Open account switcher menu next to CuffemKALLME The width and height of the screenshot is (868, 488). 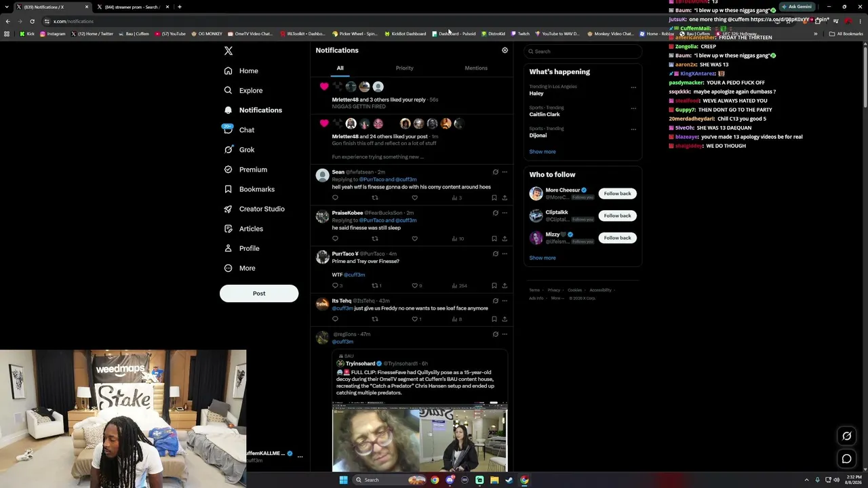[x=300, y=456]
